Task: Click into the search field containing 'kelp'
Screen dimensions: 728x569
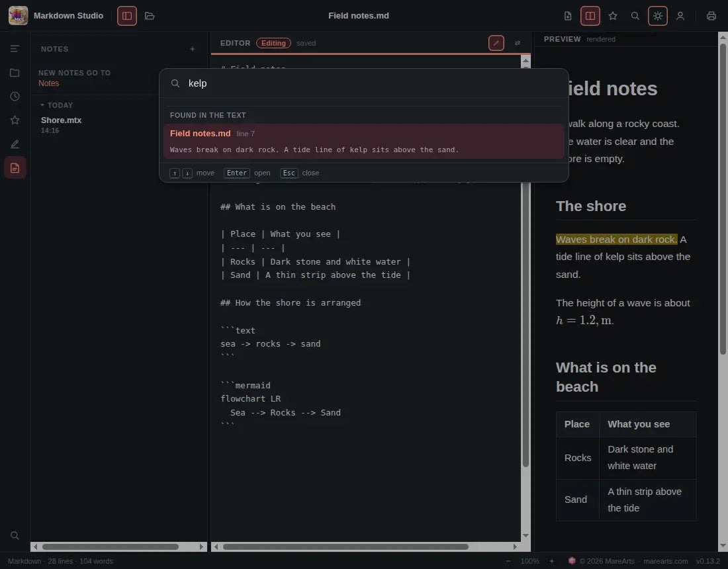Action: click(364, 83)
